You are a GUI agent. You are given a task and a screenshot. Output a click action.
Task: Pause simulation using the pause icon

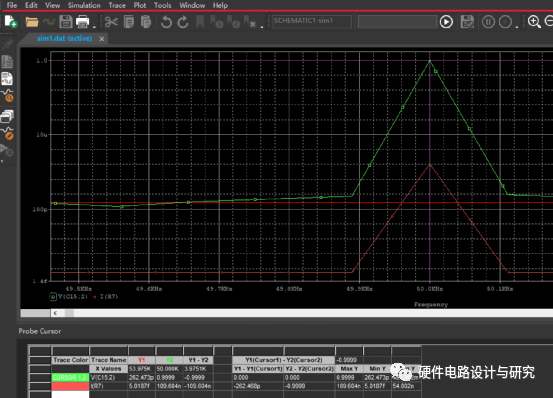coord(488,22)
